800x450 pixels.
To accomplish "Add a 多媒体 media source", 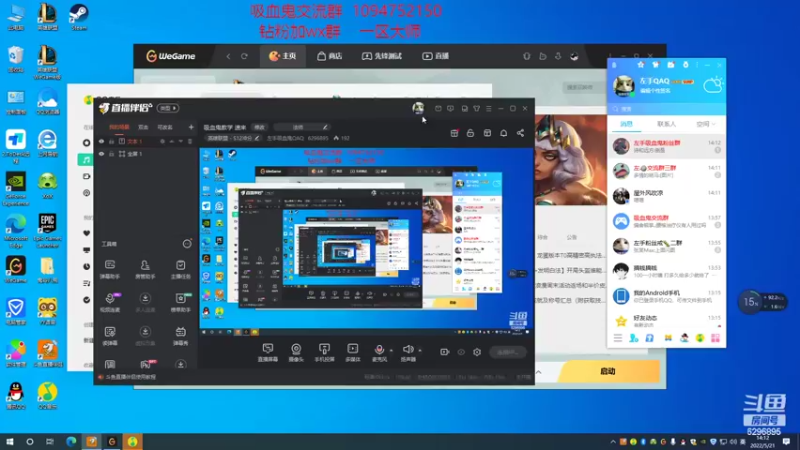I will pos(353,352).
